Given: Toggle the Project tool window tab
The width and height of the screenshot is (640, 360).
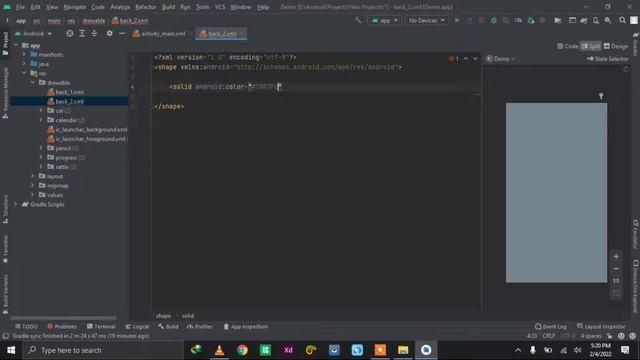Looking at the screenshot, I should (x=5, y=43).
